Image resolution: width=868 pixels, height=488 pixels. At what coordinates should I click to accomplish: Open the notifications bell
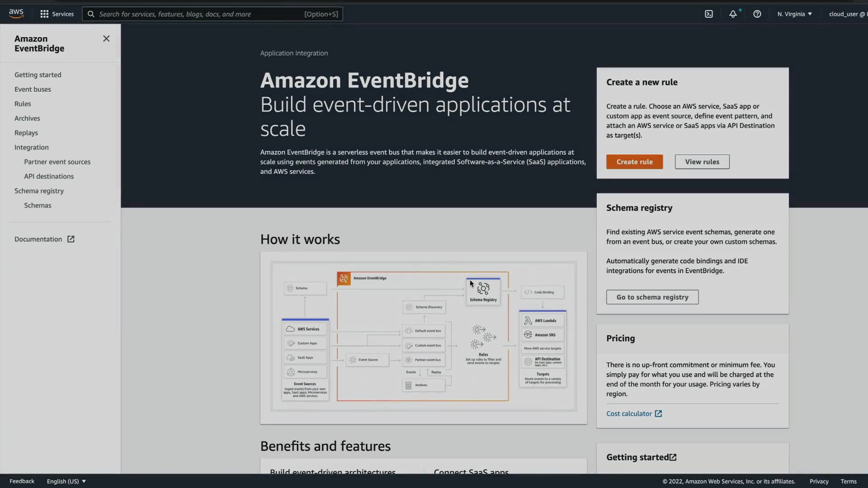[x=733, y=14]
